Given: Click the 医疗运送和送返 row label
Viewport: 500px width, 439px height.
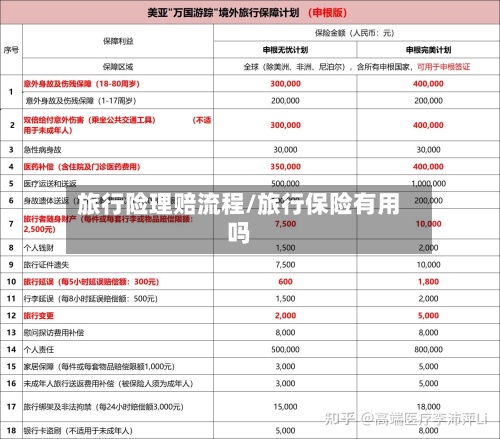Looking at the screenshot, I should (x=50, y=183).
